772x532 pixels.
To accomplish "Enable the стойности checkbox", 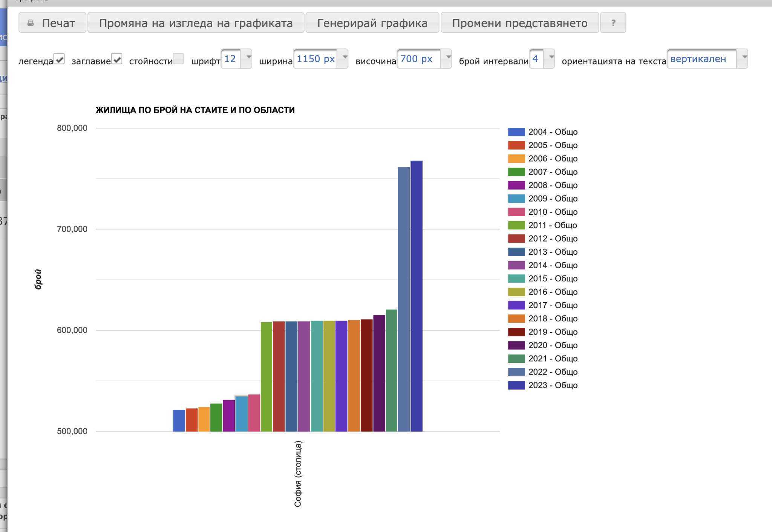I will coord(178,59).
